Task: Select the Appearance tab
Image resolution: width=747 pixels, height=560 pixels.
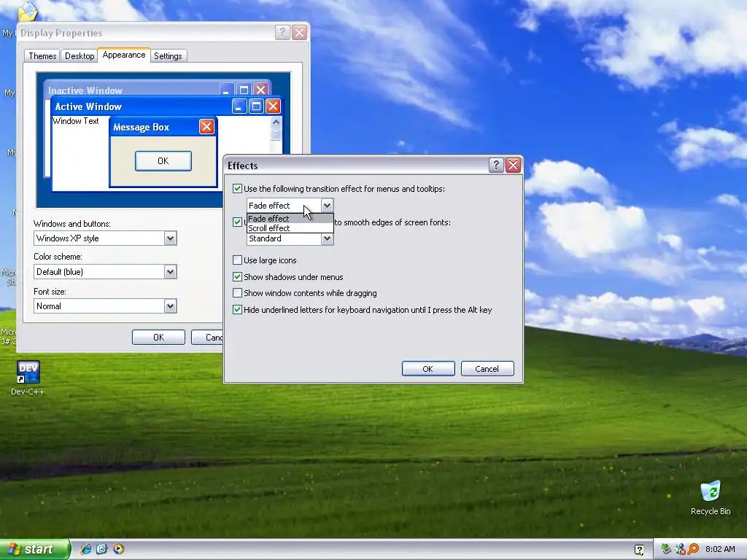Action: (x=124, y=55)
